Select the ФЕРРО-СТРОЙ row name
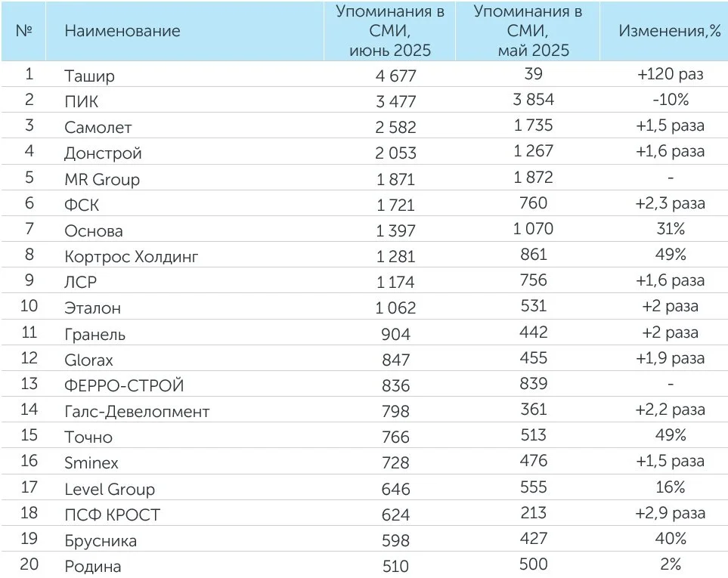Image resolution: width=728 pixels, height=578 pixels. 124,385
